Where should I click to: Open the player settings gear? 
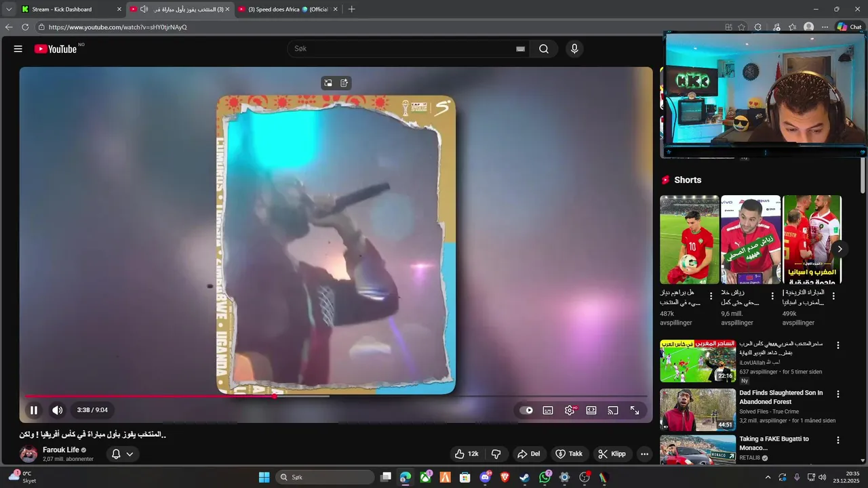coord(570,410)
